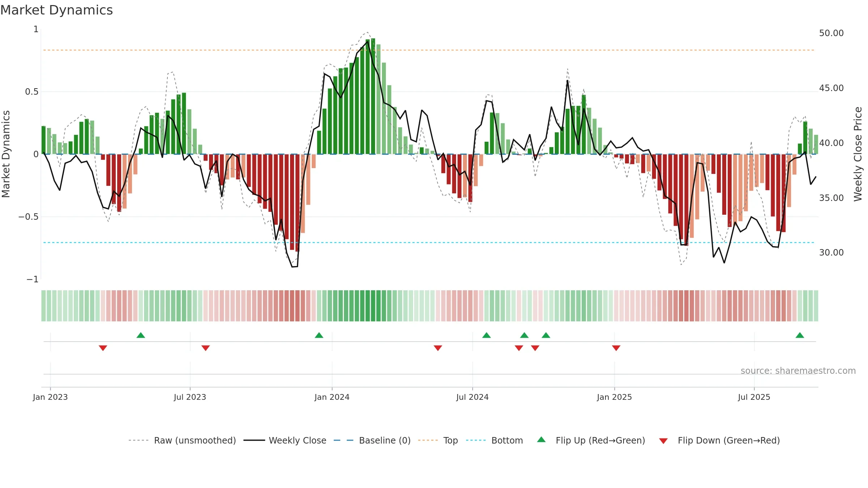868x488 pixels.
Task: Click the tallest green bar above the Top line
Action: tap(373, 96)
